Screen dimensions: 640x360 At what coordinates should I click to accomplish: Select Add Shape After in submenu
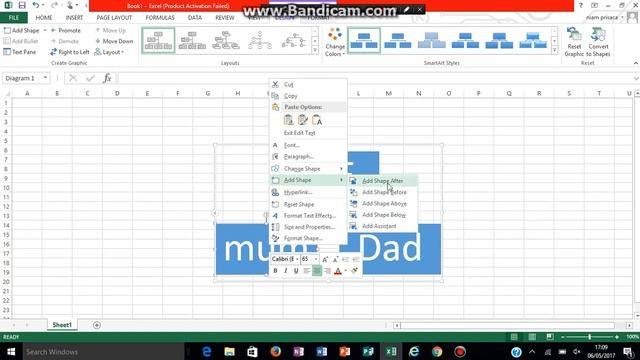[383, 180]
